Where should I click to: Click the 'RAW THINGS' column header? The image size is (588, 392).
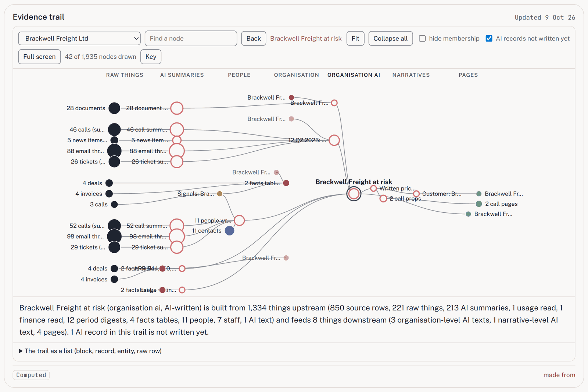point(125,75)
